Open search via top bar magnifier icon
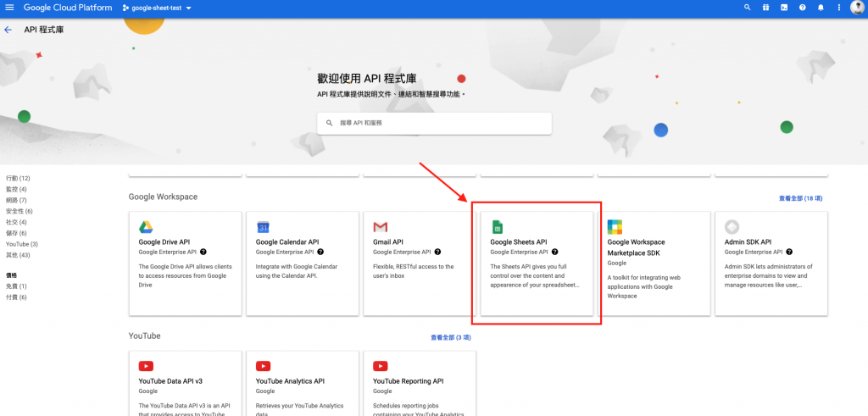Viewport: 868px width, 416px height. [748, 8]
